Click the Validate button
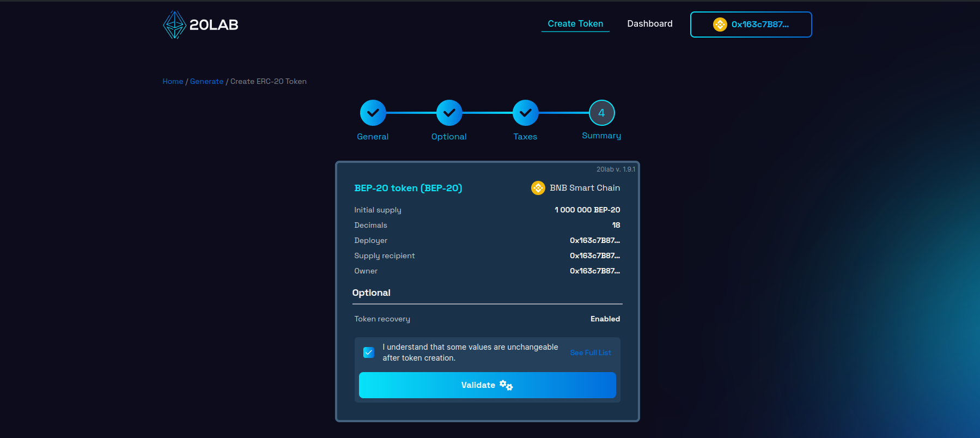 pyautogui.click(x=488, y=385)
